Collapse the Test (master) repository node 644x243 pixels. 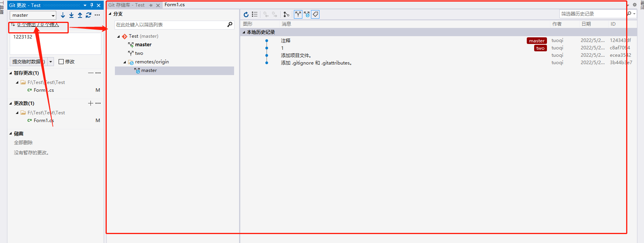[x=119, y=37]
